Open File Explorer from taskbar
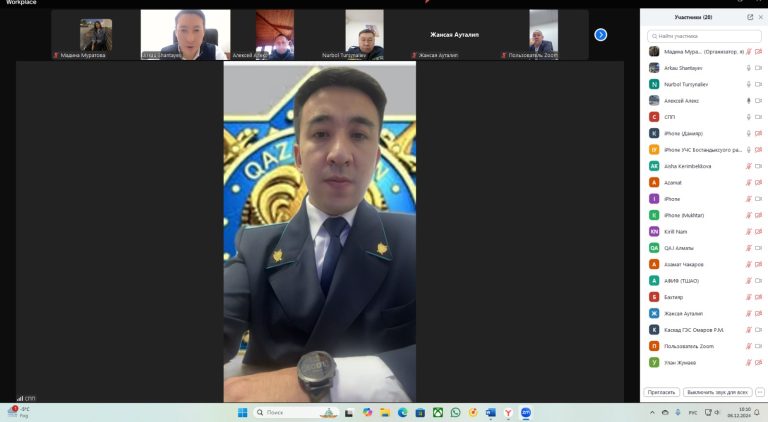The height and width of the screenshot is (422, 768). 385,413
